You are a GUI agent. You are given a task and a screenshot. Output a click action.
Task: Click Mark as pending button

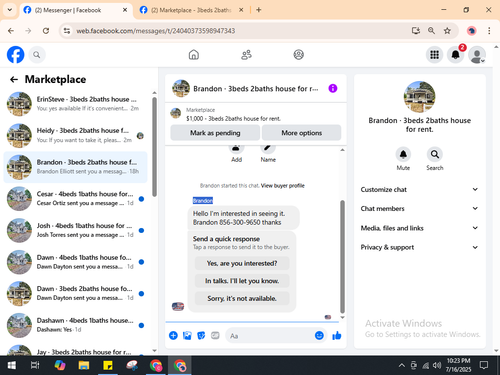(x=215, y=133)
